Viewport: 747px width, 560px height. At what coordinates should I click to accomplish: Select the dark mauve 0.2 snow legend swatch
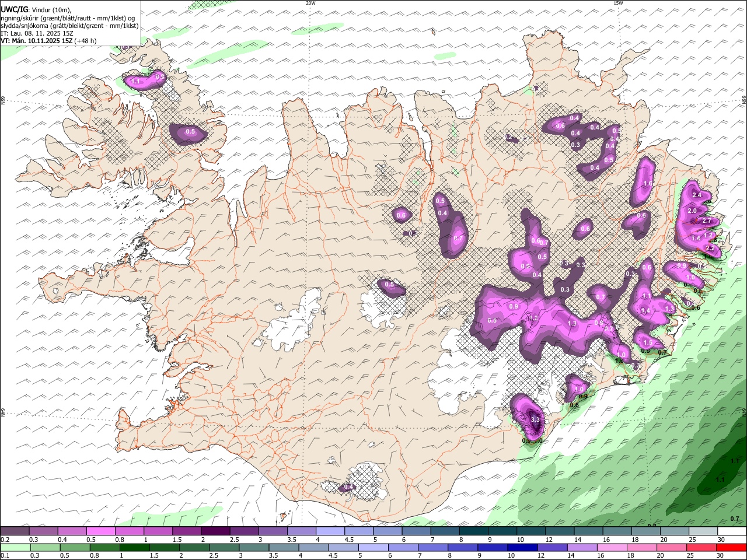coord(15,531)
